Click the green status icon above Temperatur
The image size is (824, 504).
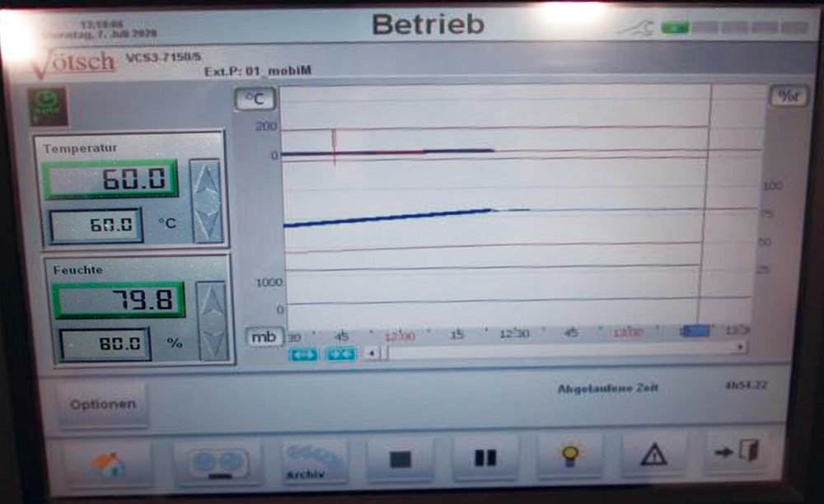click(48, 106)
